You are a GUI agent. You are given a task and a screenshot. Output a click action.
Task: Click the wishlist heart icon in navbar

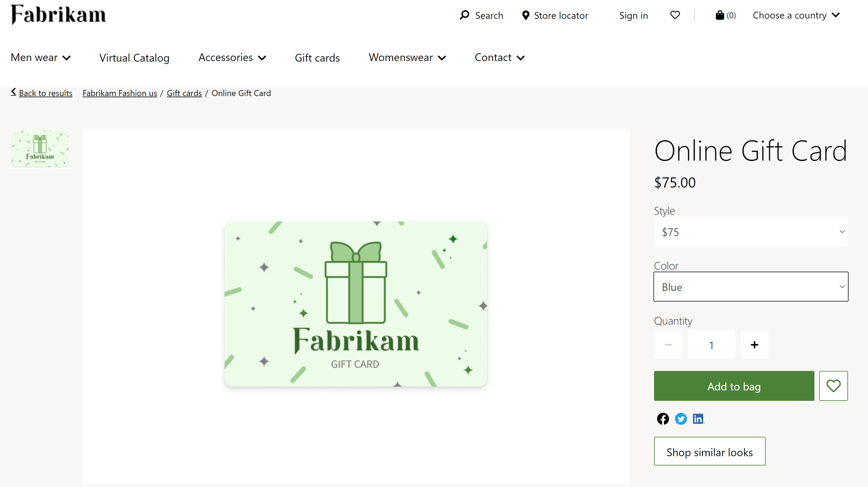tap(675, 15)
